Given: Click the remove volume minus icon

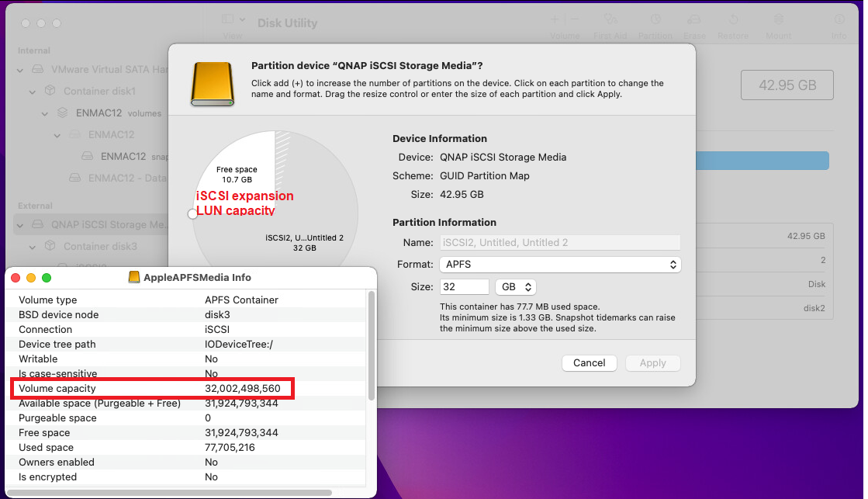Looking at the screenshot, I should point(575,20).
